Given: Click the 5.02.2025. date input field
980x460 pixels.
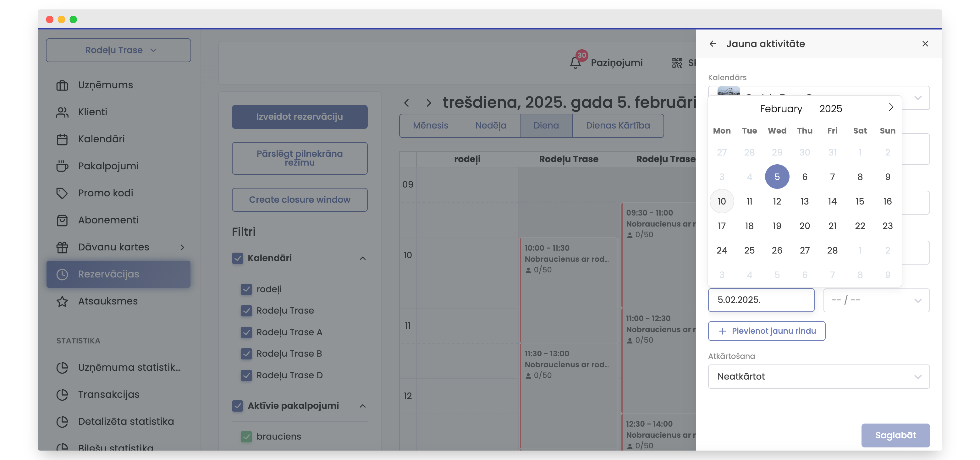Looking at the screenshot, I should click(x=761, y=300).
